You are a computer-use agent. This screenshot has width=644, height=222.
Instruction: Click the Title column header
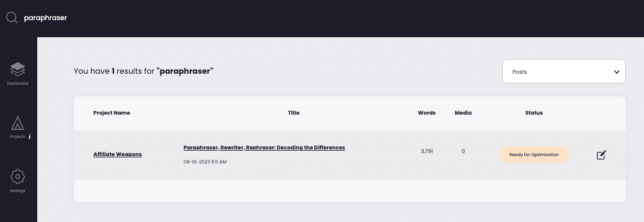click(294, 113)
